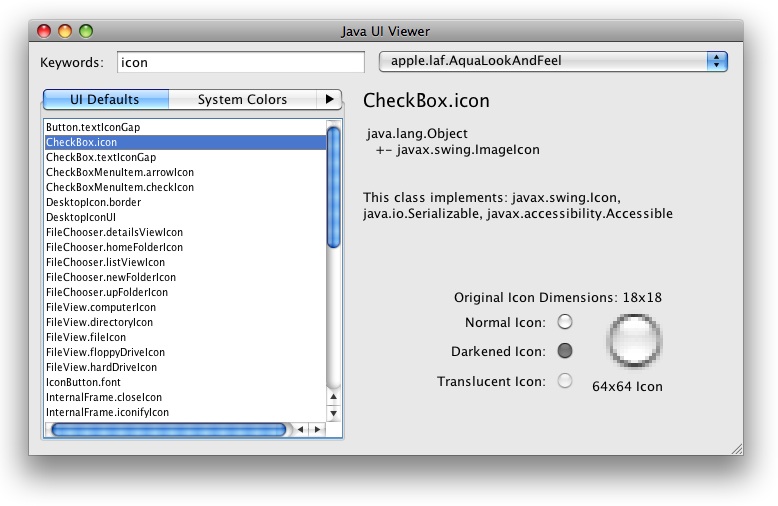The image size is (778, 506).
Task: Switch to the System Colors tab
Action: pyautogui.click(x=243, y=99)
